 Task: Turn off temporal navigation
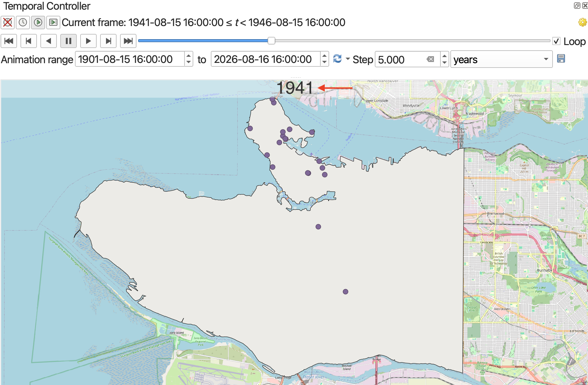(8, 23)
